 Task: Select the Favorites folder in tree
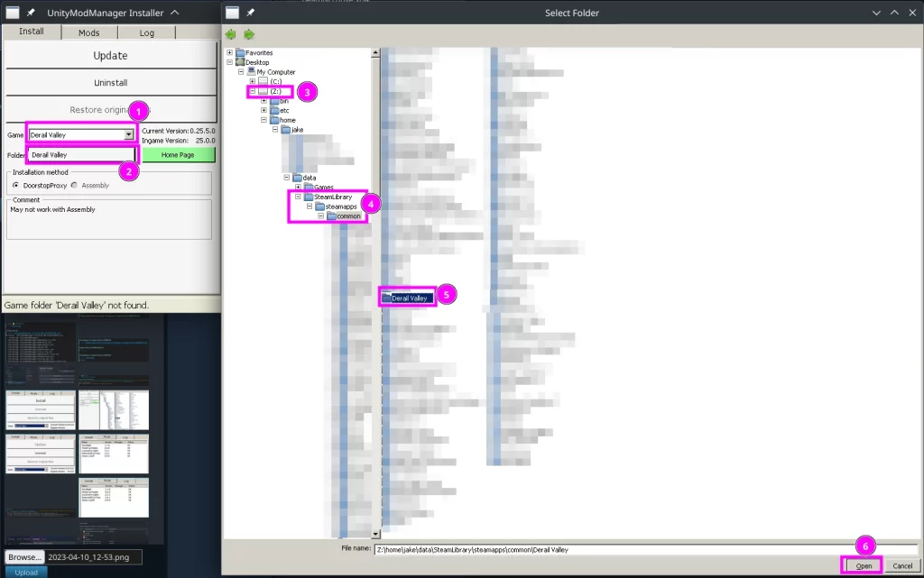coord(259,53)
